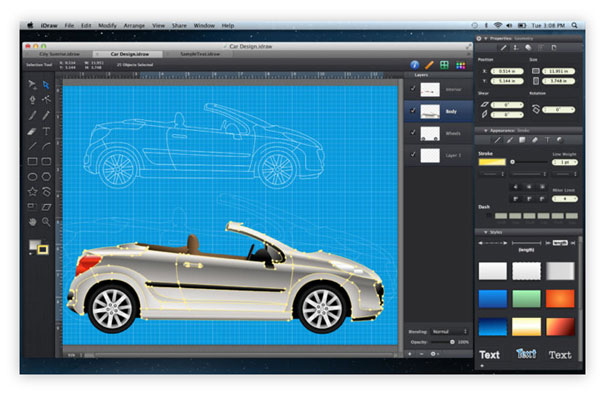Open the File menu
Image resolution: width=600 pixels, height=394 pixels.
point(69,26)
